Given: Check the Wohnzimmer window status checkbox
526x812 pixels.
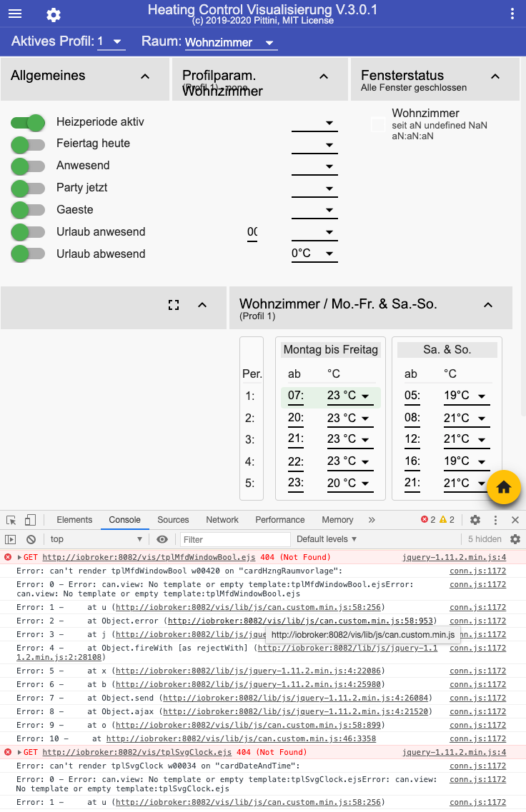Looking at the screenshot, I should click(x=378, y=124).
